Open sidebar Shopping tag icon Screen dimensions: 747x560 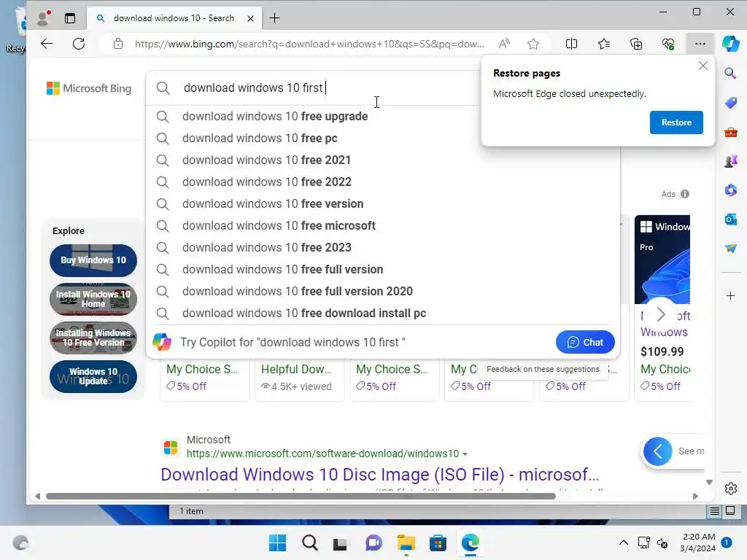(x=730, y=102)
